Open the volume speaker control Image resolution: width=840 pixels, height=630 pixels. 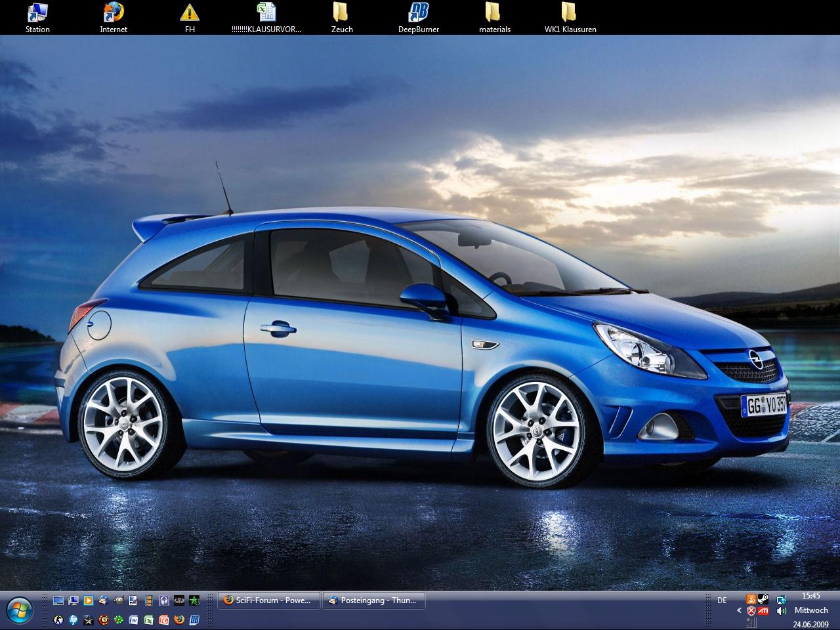(x=781, y=610)
